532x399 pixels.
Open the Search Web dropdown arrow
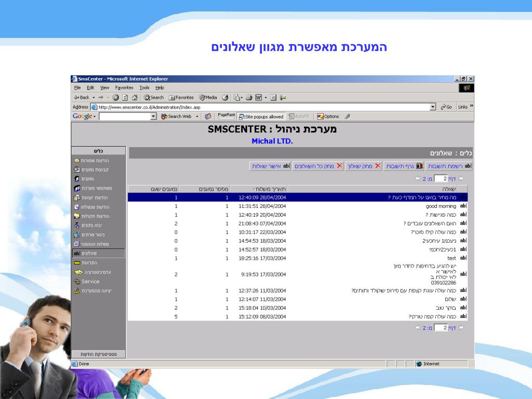[197, 117]
